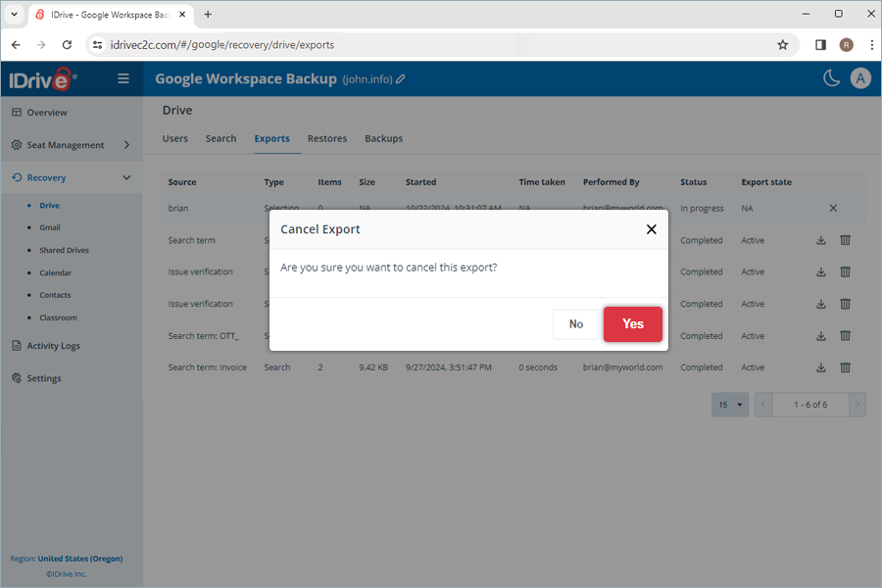
Task: Open Gmail recovery from the sidebar
Action: 50,227
